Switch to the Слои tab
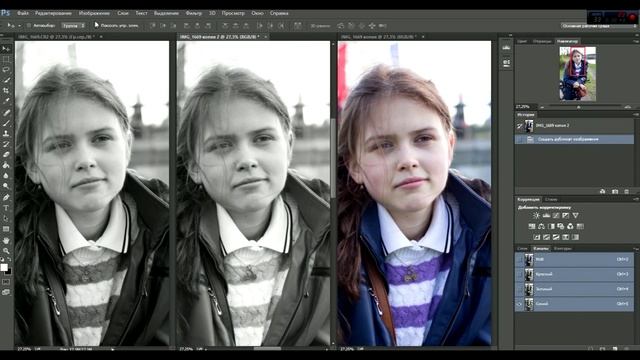 click(522, 248)
